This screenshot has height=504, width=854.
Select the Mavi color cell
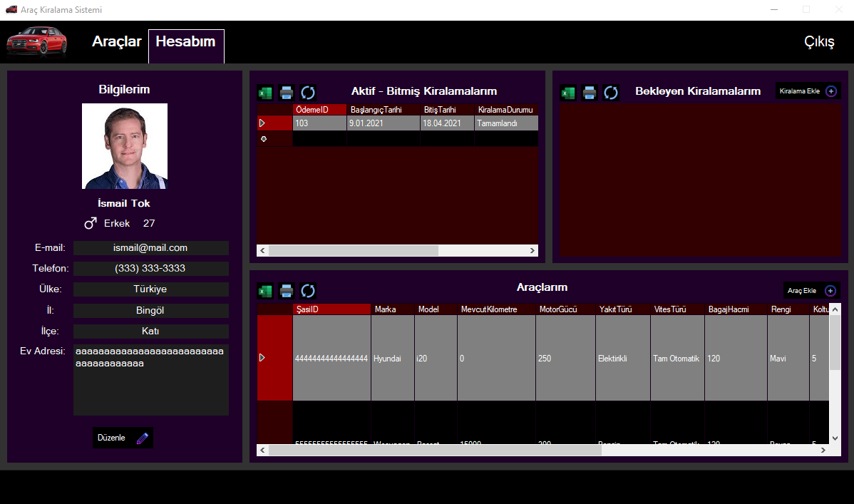[x=788, y=358]
